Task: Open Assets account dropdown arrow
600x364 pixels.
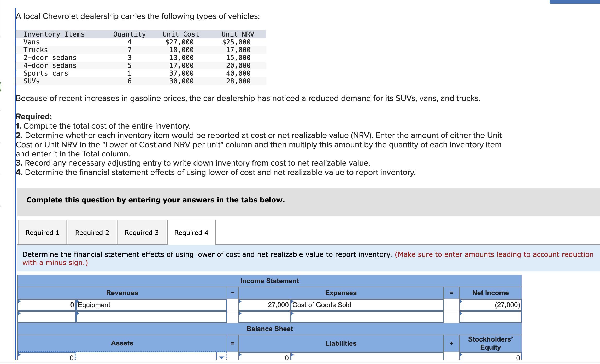Action: tap(221, 357)
